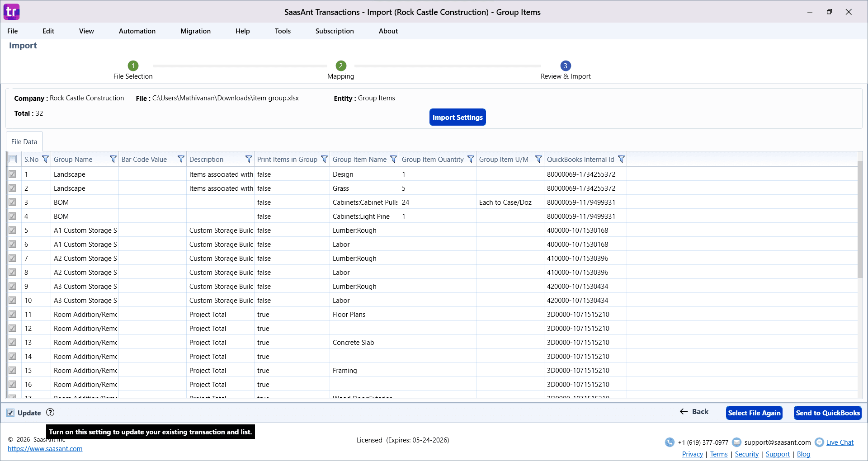Click the email envelope icon in footer
The image size is (868, 461).
click(736, 442)
